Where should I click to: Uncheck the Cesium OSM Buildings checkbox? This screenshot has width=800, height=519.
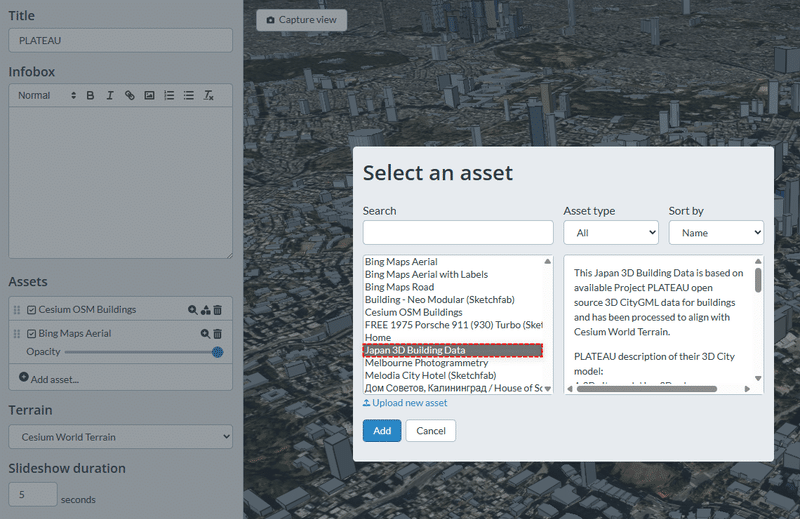tap(31, 310)
